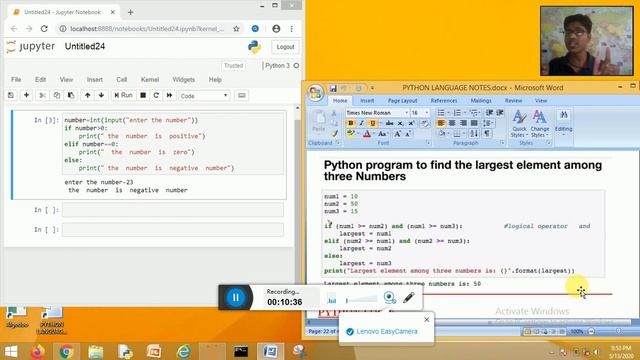Pause the screen recording

[x=236, y=298]
